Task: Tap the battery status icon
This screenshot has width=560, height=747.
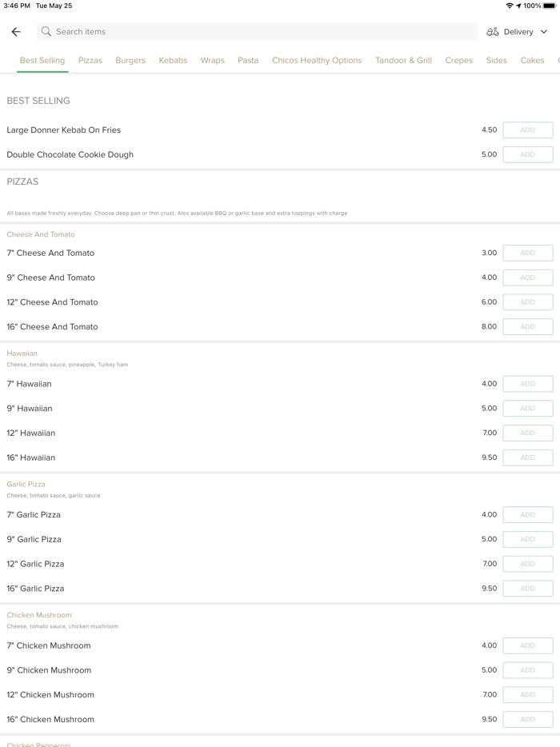Action: [x=550, y=6]
